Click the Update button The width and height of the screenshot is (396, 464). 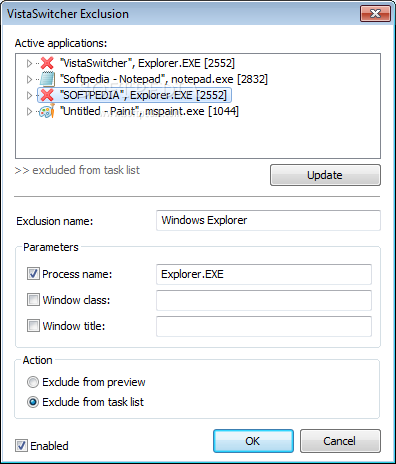point(325,175)
